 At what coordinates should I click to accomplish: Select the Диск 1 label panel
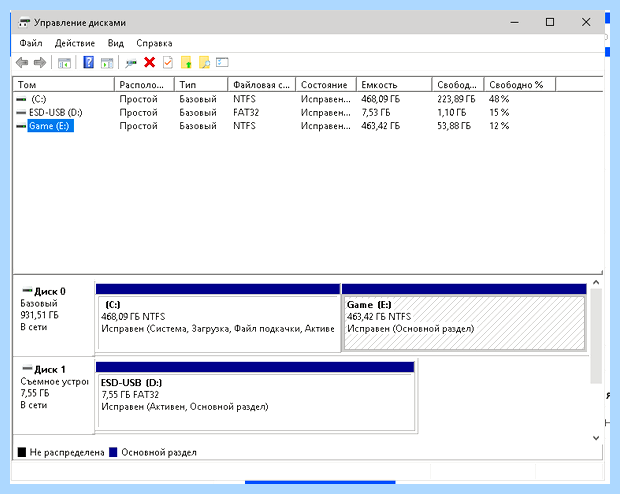click(x=54, y=396)
